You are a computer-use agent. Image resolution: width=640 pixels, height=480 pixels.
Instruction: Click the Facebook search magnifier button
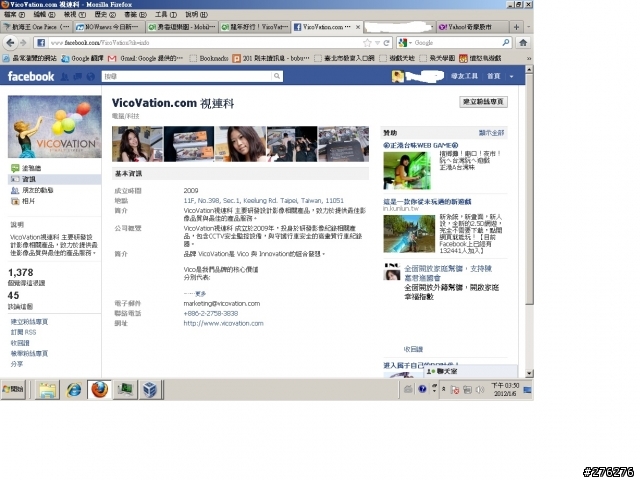point(277,76)
